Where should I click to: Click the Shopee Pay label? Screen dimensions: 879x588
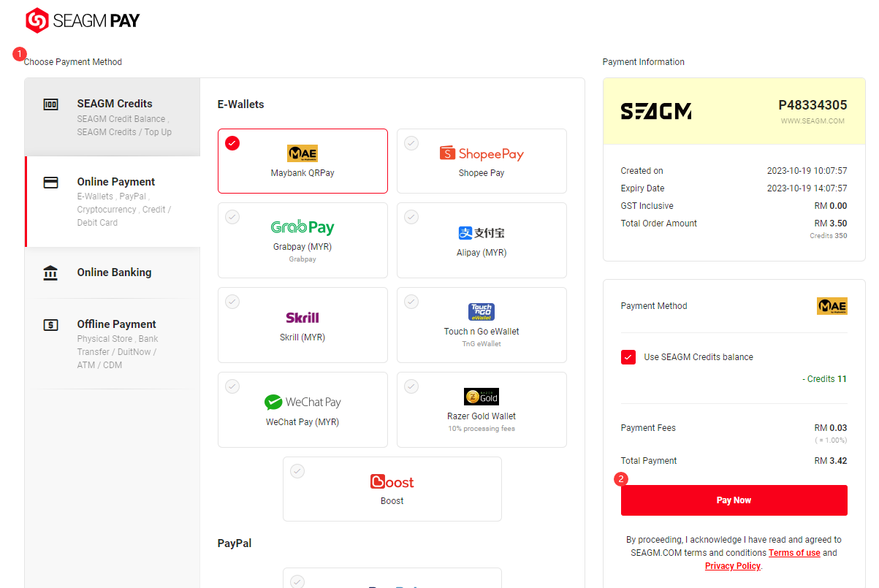[482, 173]
